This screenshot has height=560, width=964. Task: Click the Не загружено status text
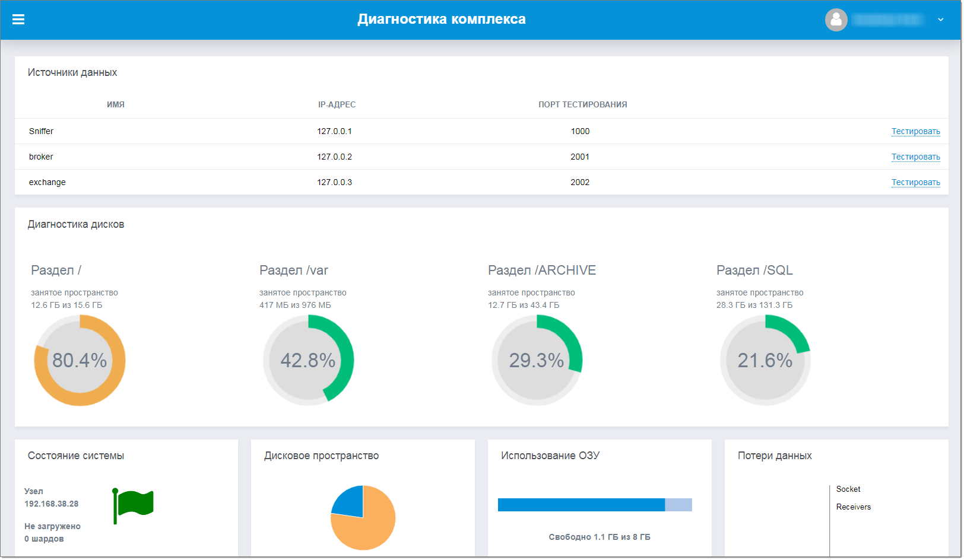click(x=52, y=526)
